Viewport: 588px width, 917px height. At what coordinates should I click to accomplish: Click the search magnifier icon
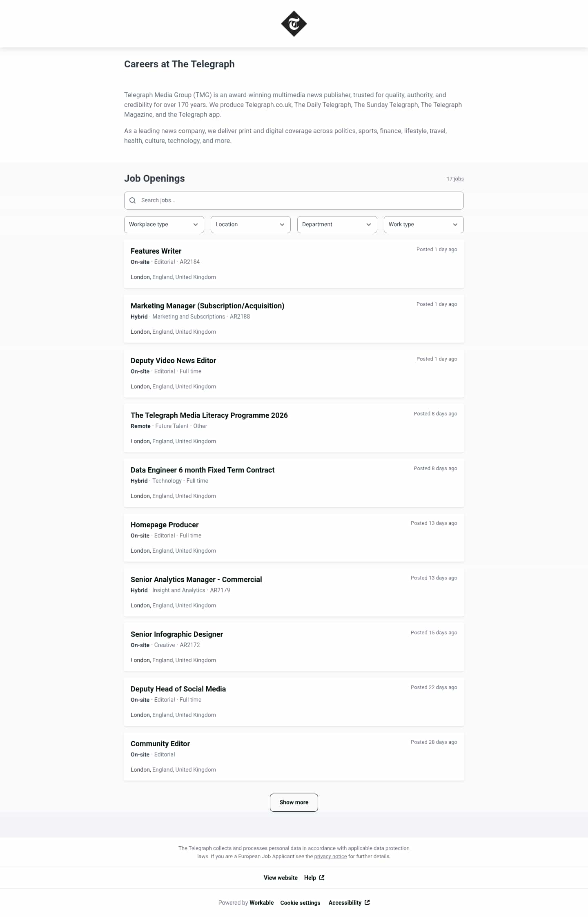click(132, 201)
